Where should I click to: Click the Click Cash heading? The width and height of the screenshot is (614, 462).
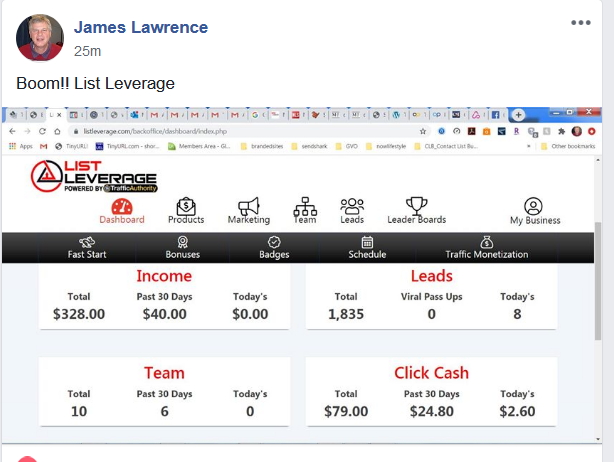[x=432, y=373]
